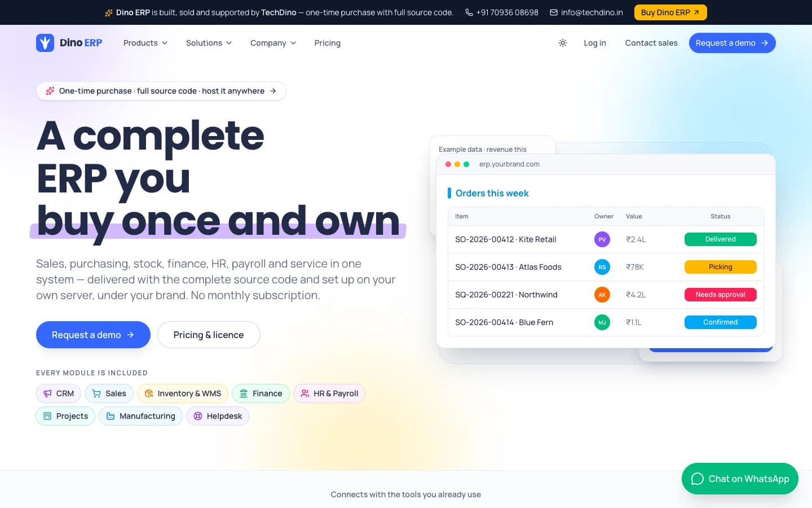Image resolution: width=812 pixels, height=508 pixels.
Task: Click SQ-2026-00221 · Northwind row text
Action: pyautogui.click(x=506, y=295)
